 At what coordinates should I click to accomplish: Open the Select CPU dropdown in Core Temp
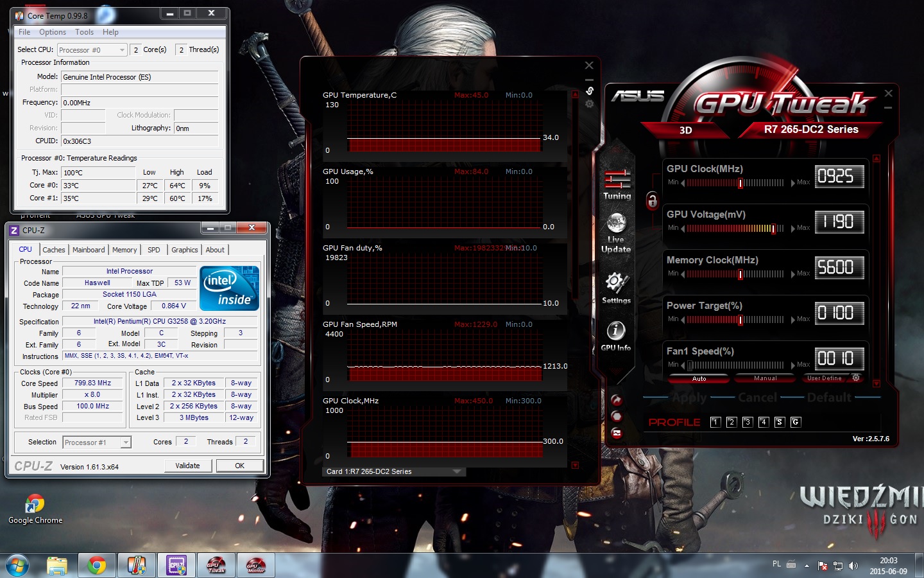pos(122,50)
